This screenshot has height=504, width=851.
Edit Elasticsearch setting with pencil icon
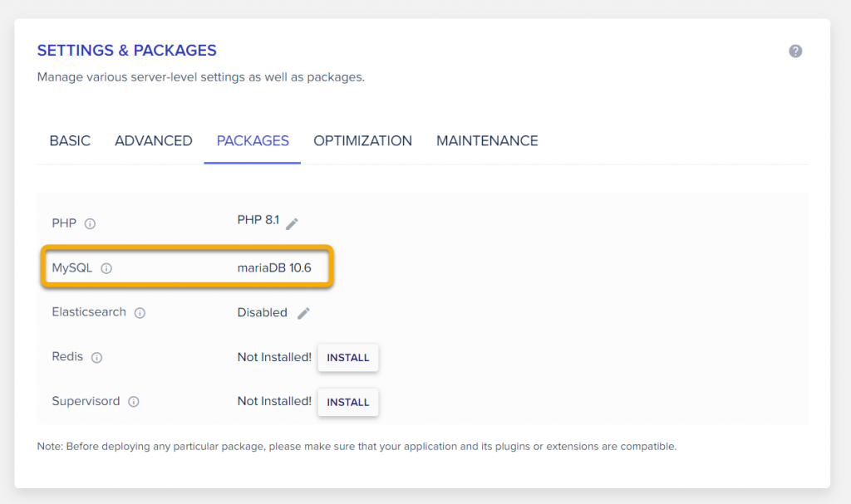coord(303,313)
